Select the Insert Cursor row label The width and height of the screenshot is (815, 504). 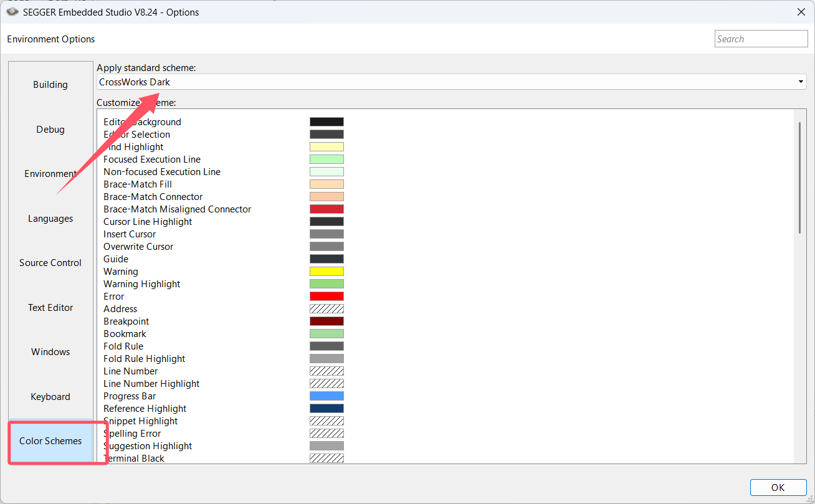point(130,234)
